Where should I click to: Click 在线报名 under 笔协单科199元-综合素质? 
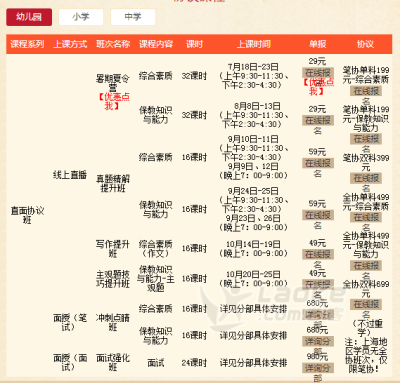pos(366,91)
